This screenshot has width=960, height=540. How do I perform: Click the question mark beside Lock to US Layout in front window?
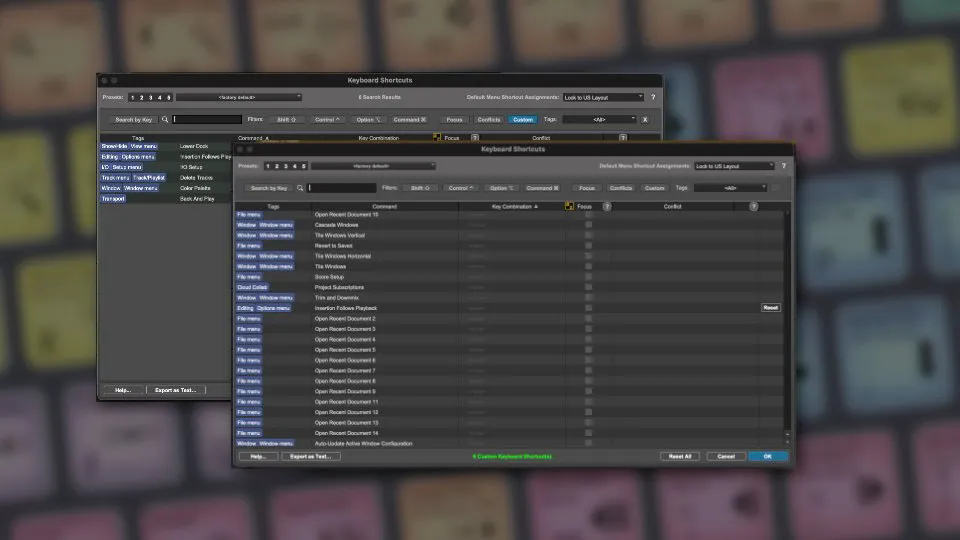click(x=783, y=166)
